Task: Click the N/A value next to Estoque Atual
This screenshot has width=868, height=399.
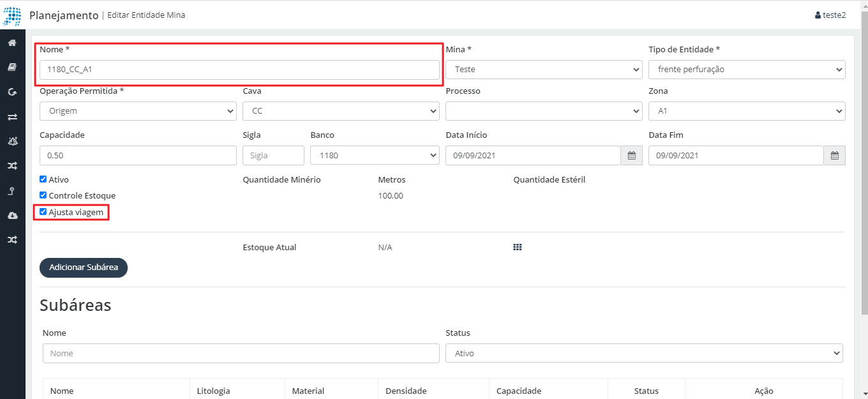Action: pyautogui.click(x=385, y=247)
